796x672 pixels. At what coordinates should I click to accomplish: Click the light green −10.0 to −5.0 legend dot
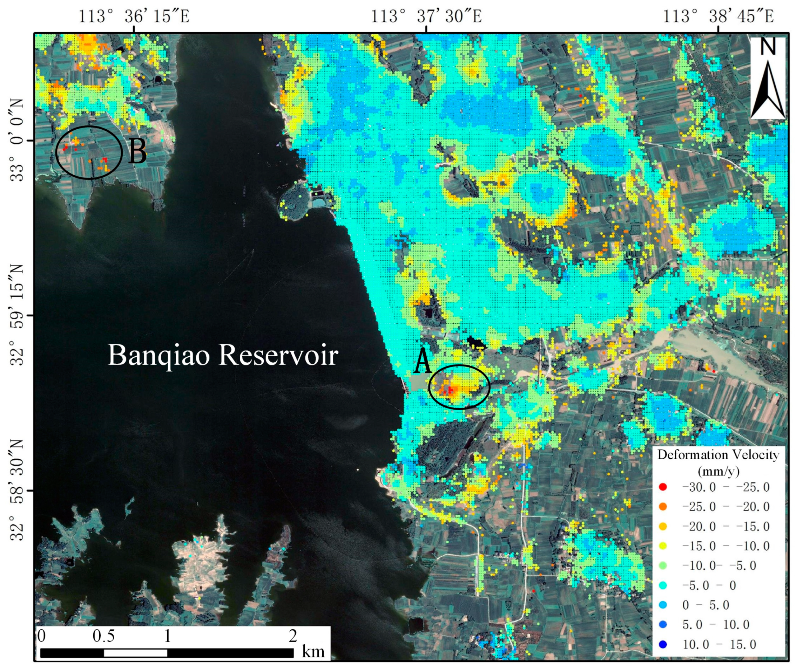pyautogui.click(x=663, y=566)
